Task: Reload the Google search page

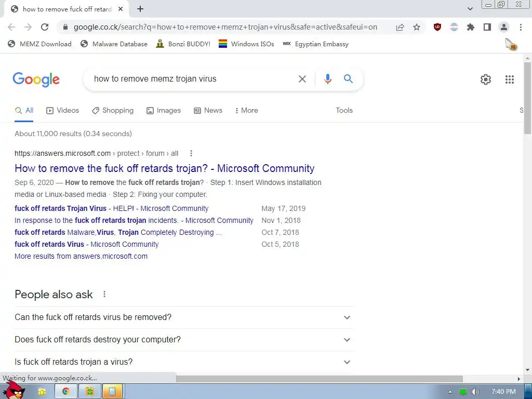Action: pos(45,27)
